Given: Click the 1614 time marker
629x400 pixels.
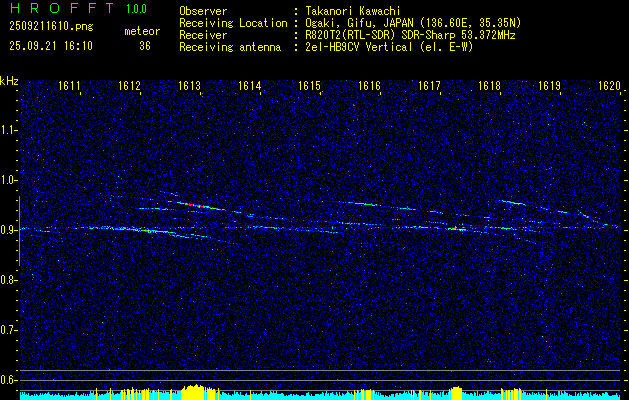Looking at the screenshot, I should pos(250,85).
